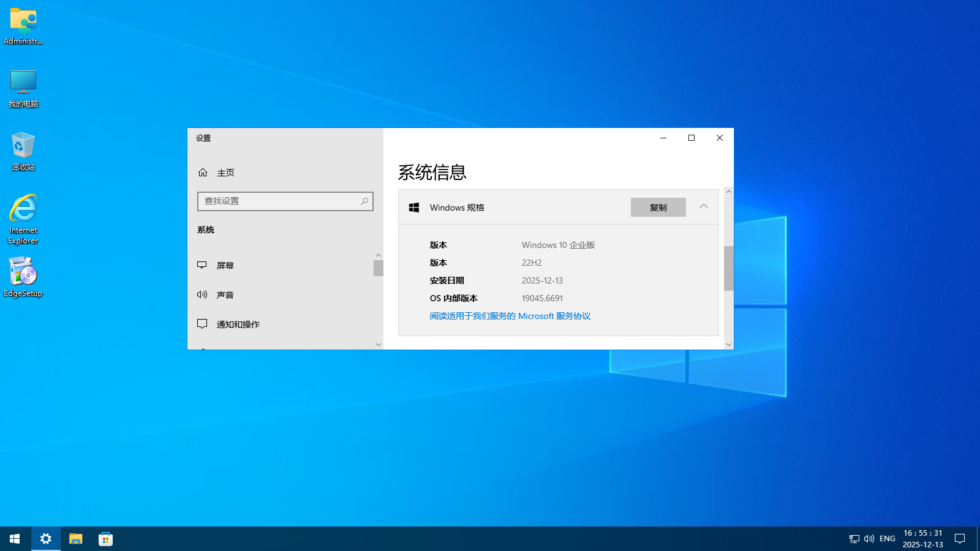Click the 22H2 version value
Viewport: 980px width, 551px height.
point(532,263)
